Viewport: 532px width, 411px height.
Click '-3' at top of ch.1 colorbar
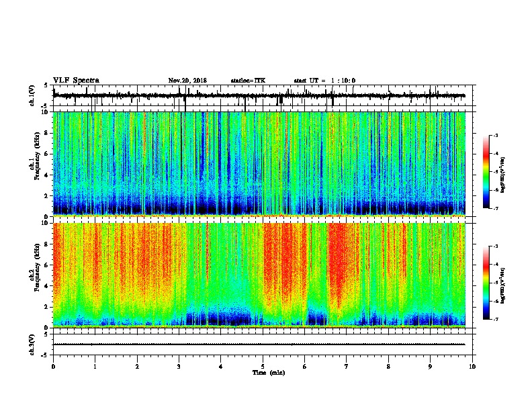pyautogui.click(x=496, y=135)
